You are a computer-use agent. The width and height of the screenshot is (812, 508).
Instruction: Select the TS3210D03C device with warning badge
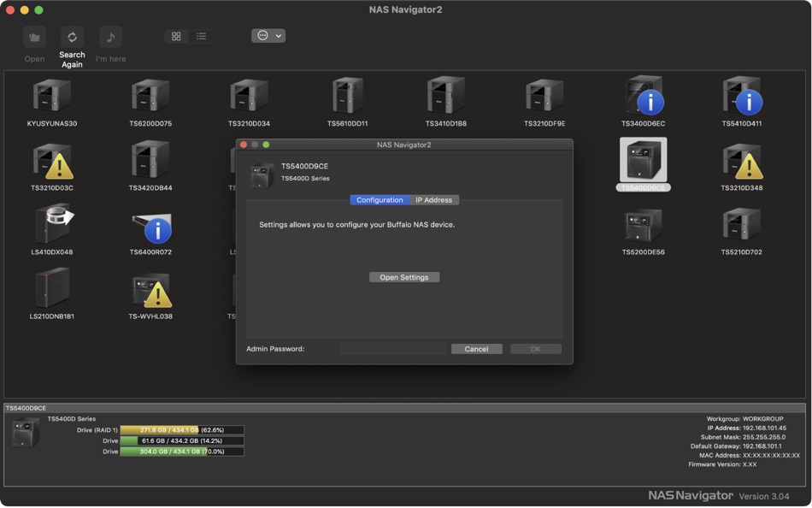pyautogui.click(x=52, y=161)
